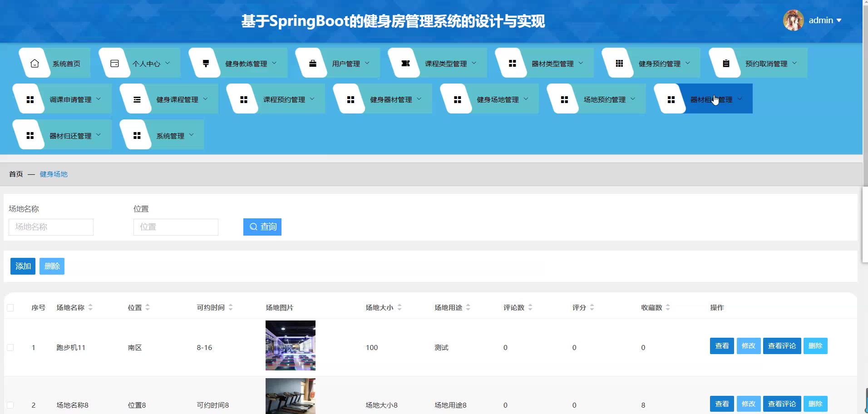Click the admin avatar picture
868x414 pixels.
[793, 20]
